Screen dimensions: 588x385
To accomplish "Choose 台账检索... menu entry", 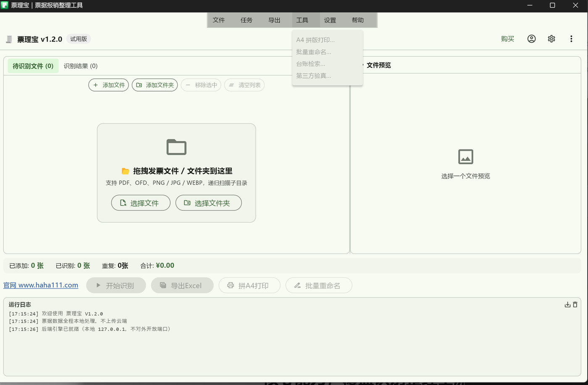I will (x=328, y=64).
